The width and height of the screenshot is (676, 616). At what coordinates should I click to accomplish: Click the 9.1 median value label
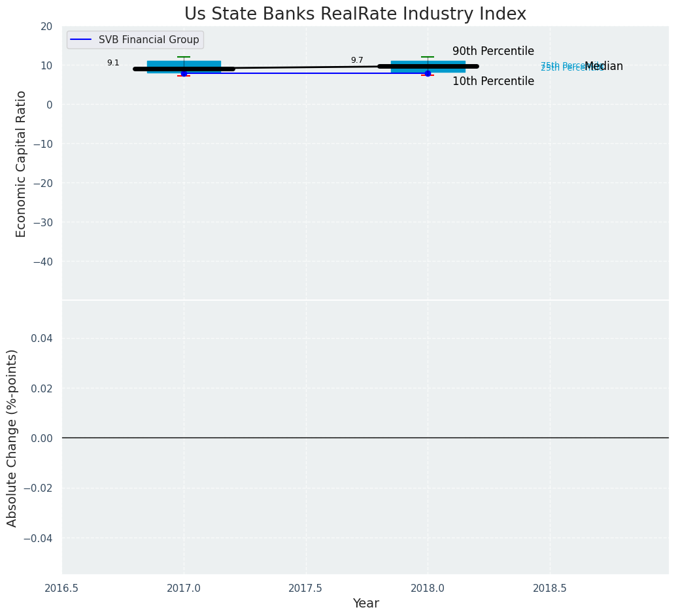(x=113, y=63)
